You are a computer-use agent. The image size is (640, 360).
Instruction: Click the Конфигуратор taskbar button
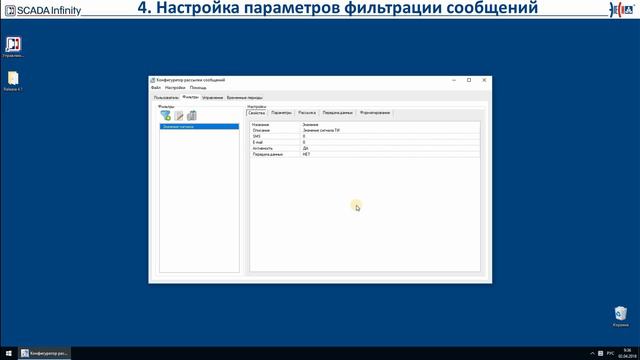click(44, 353)
